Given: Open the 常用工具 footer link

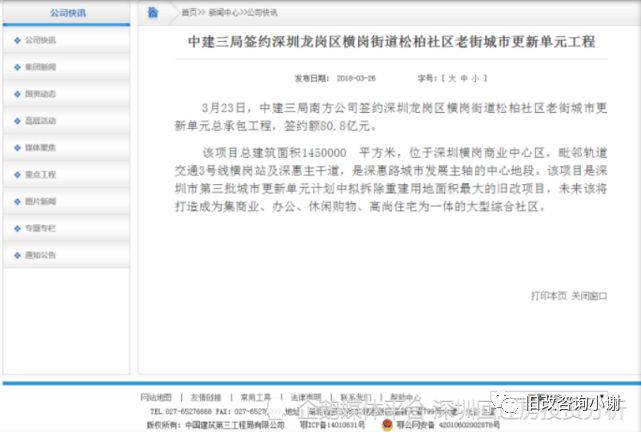Looking at the screenshot, I should (x=256, y=397).
